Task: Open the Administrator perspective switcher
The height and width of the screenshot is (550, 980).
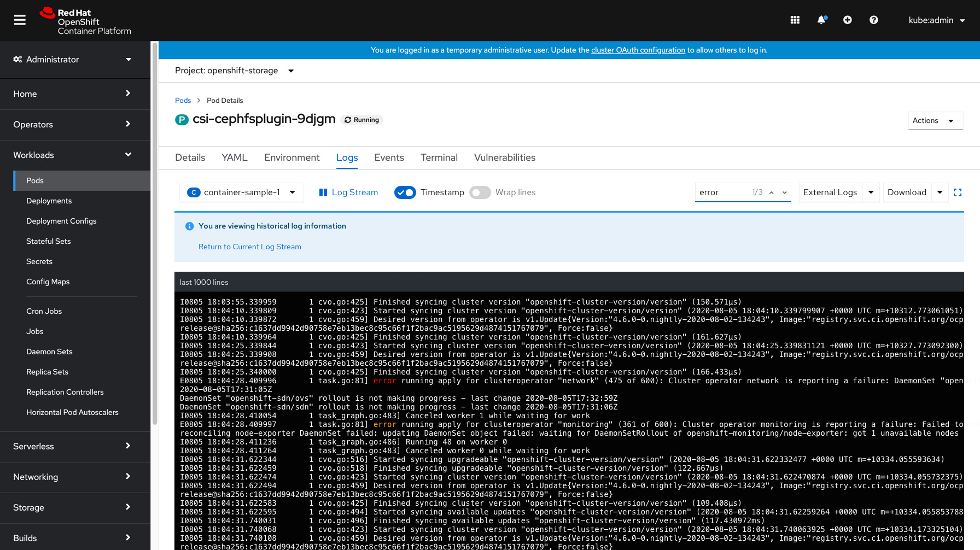Action: tap(75, 60)
